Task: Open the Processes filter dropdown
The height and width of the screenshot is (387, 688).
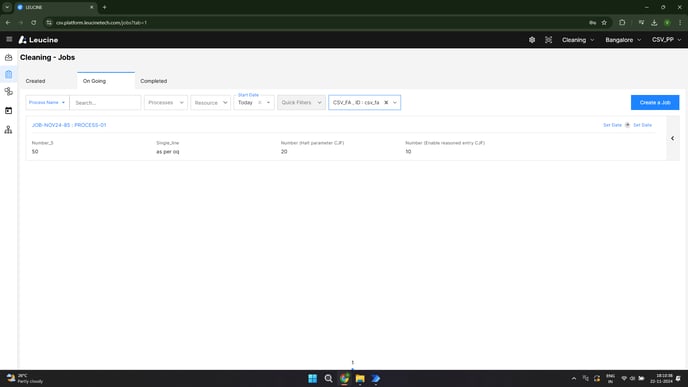Action: [x=166, y=103]
